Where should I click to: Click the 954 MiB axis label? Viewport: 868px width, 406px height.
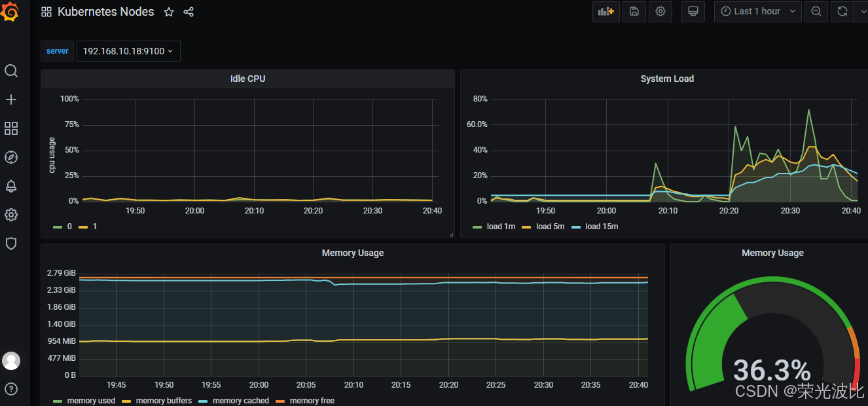coord(62,341)
